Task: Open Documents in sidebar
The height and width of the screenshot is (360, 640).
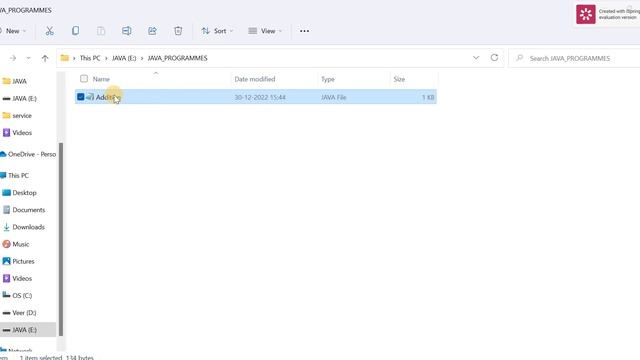Action: coord(24,210)
